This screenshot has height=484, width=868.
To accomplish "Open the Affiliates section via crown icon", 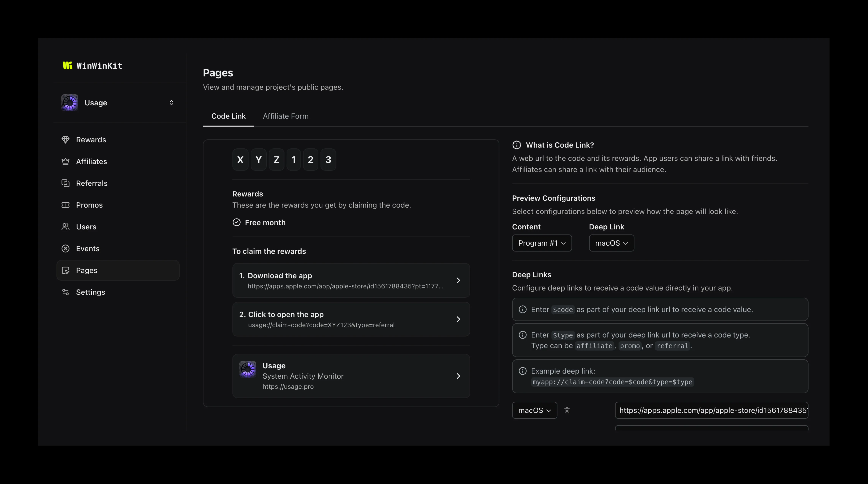I will pyautogui.click(x=65, y=161).
